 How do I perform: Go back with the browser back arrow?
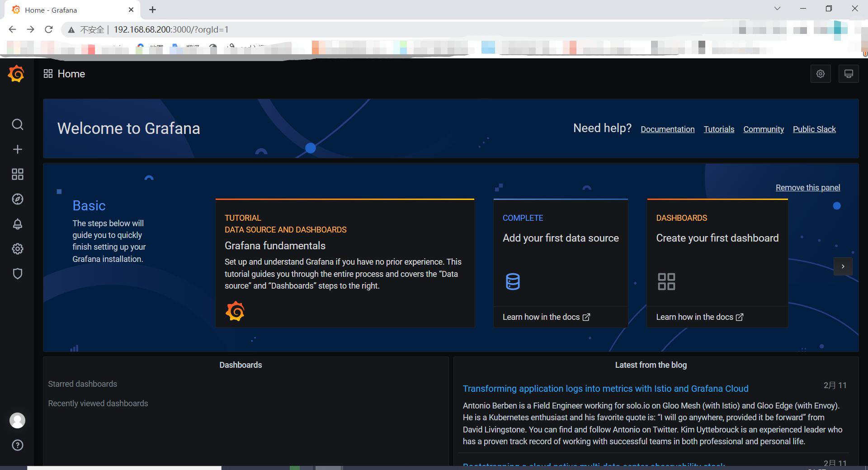(x=12, y=29)
